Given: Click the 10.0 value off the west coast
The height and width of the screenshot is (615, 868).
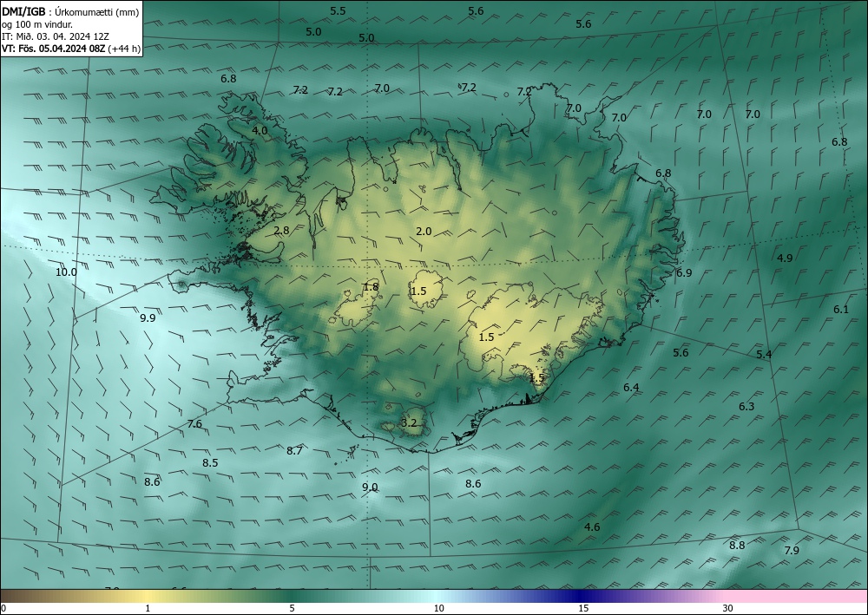Looking at the screenshot, I should coord(67,272).
